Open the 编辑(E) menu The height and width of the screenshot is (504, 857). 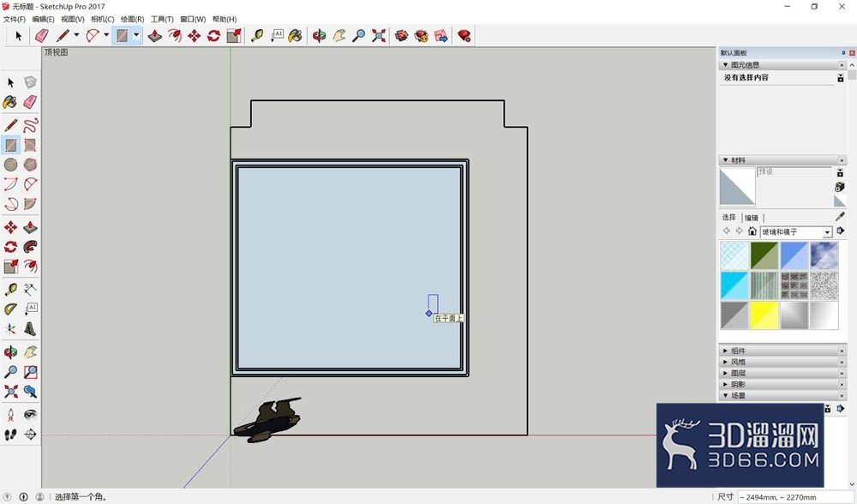tap(43, 19)
